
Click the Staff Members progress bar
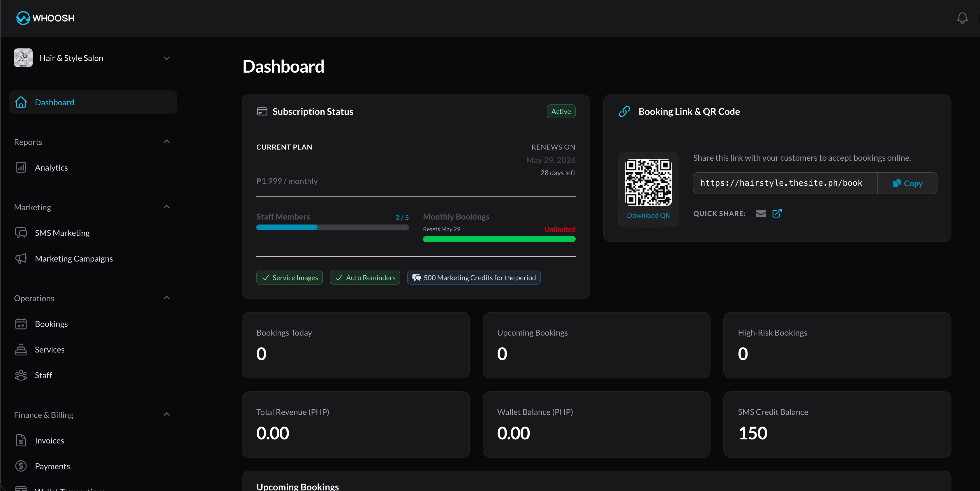point(332,227)
